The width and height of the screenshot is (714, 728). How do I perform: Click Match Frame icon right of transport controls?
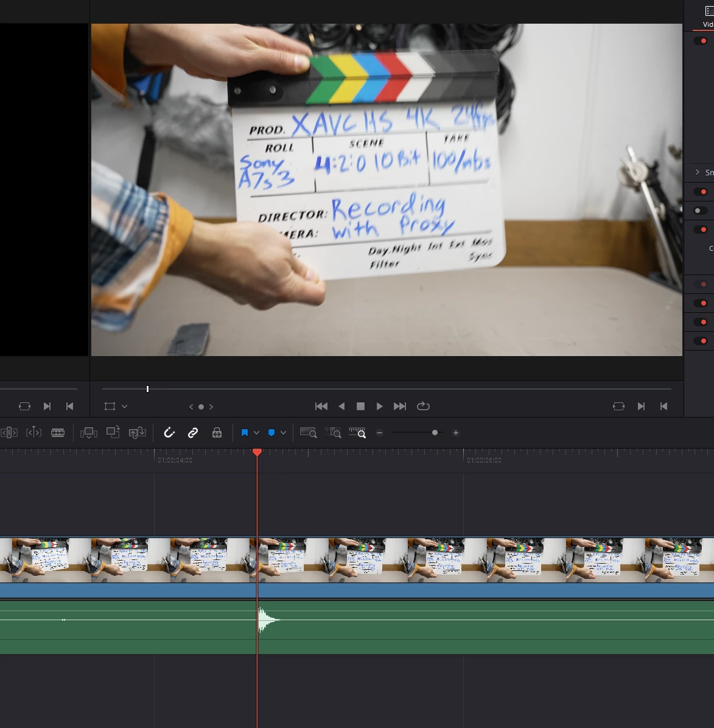619,406
